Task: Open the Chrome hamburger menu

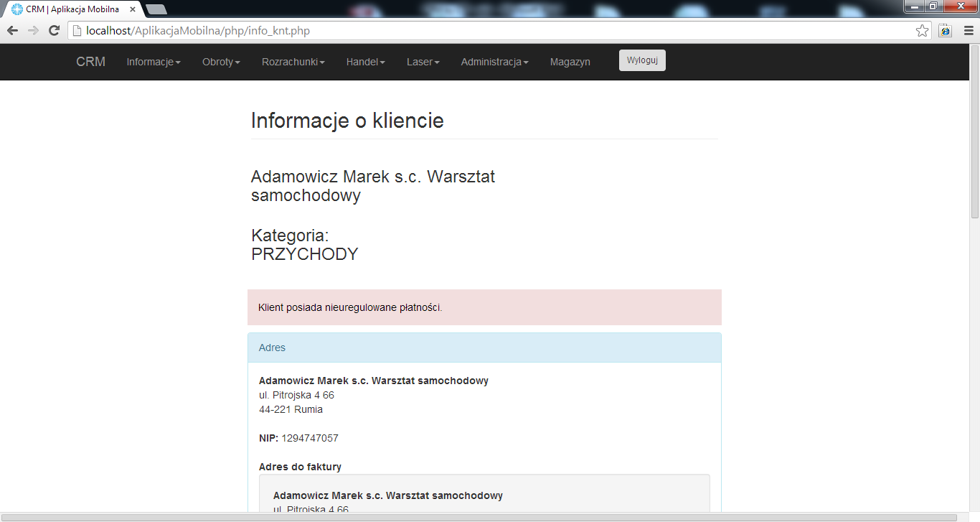Action: [968, 30]
